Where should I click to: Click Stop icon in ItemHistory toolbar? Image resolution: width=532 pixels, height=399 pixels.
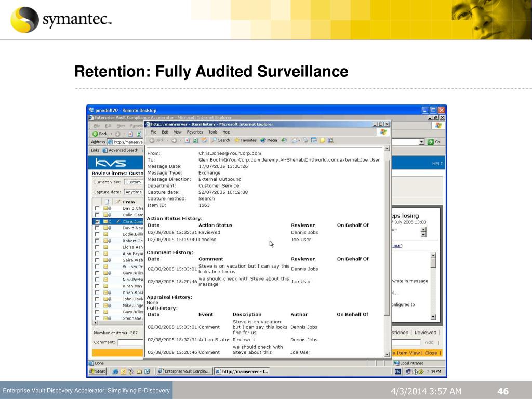pyautogui.click(x=187, y=140)
